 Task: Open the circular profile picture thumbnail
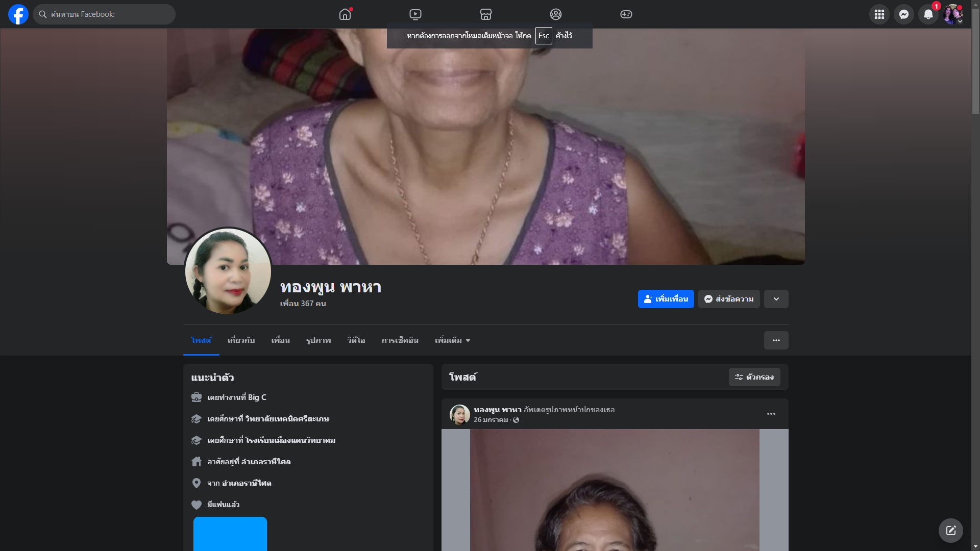pos(228,271)
